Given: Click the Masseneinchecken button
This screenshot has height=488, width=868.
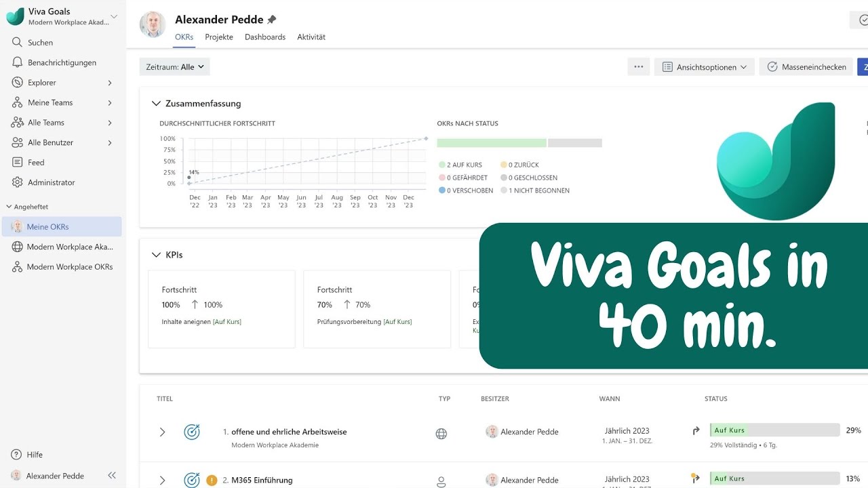Looking at the screenshot, I should (x=806, y=66).
